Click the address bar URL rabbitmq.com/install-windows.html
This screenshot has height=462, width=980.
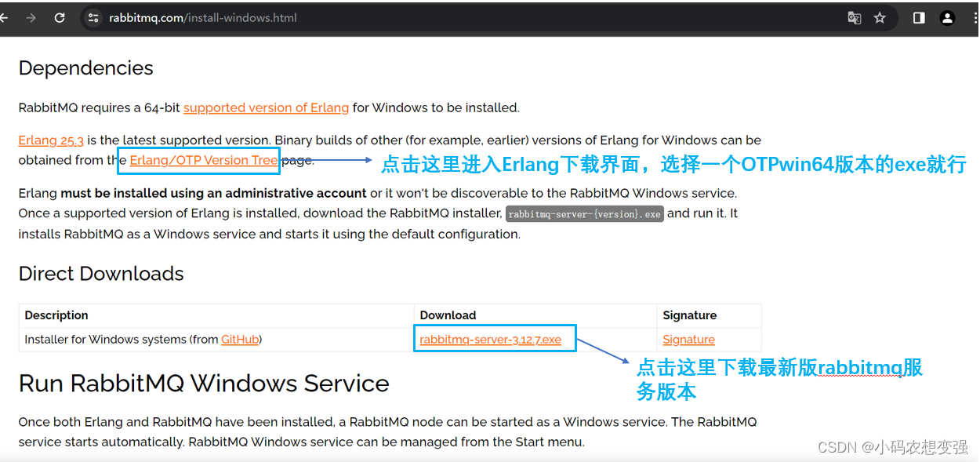coord(203,17)
